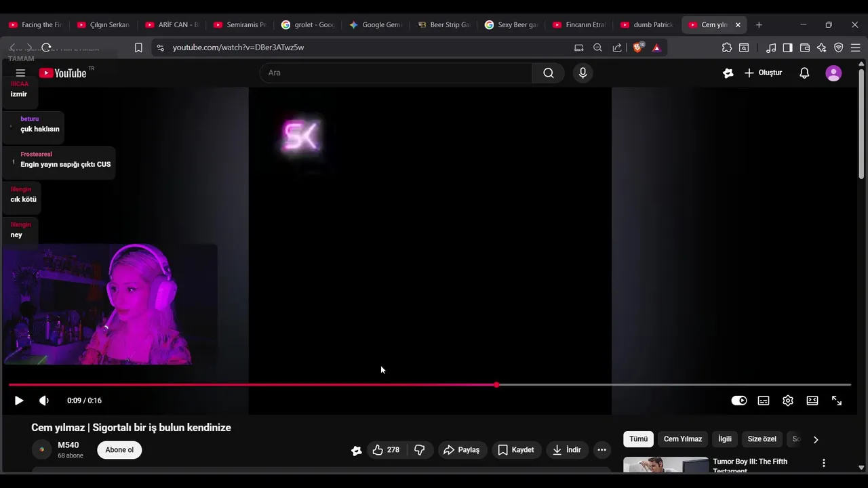The height and width of the screenshot is (488, 868).
Task: Select the Tümü filter chip
Action: [638, 439]
